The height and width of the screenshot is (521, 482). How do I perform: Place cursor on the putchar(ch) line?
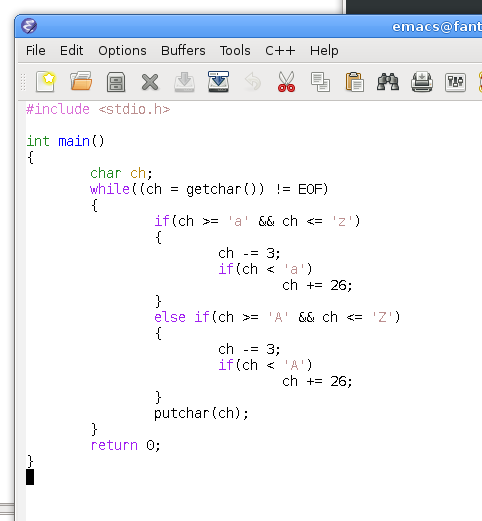(x=201, y=414)
